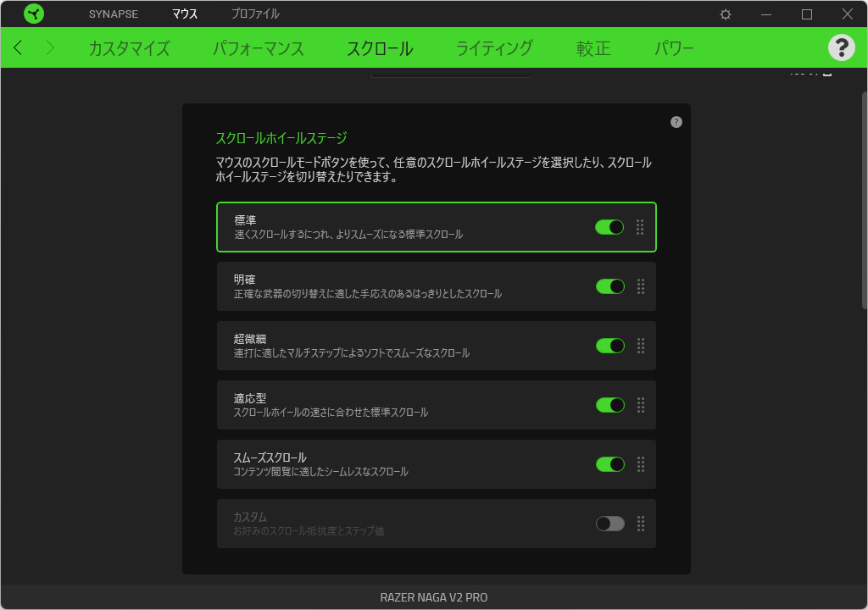This screenshot has width=868, height=610.
Task: Go to the 較正 tab
Action: tap(593, 48)
